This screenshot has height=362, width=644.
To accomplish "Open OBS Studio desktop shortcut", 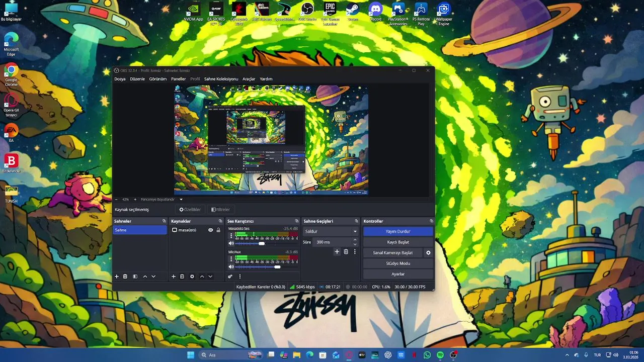I will tap(307, 12).
